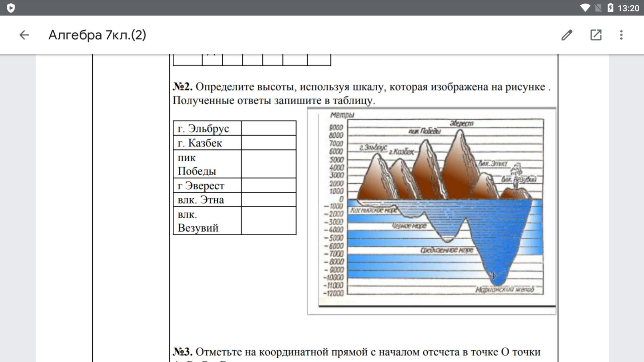Tap the Wi-Fi signal status icon
Screen dimensions: 644x362
[585, 8]
